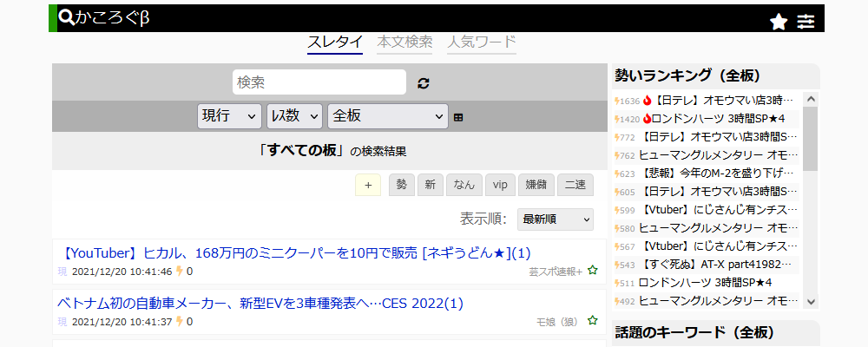The image size is (868, 347).
Task: Star the ヒカル ミニクーパー thread
Action: click(593, 271)
